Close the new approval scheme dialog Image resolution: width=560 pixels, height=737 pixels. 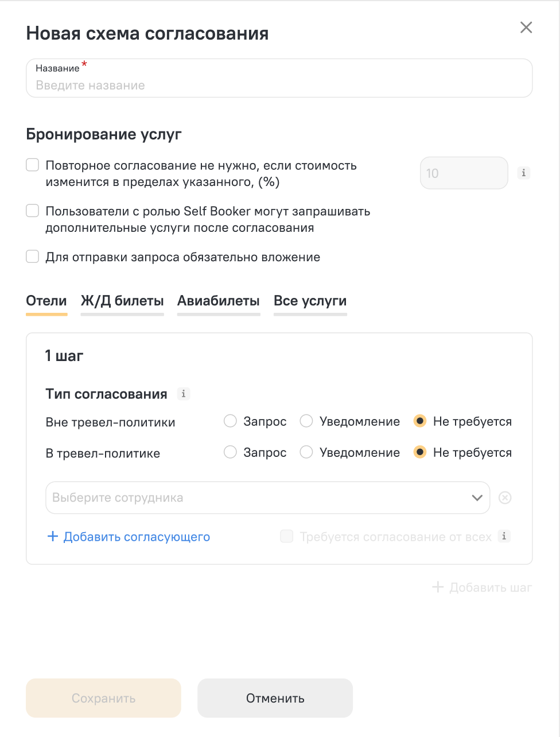526,28
